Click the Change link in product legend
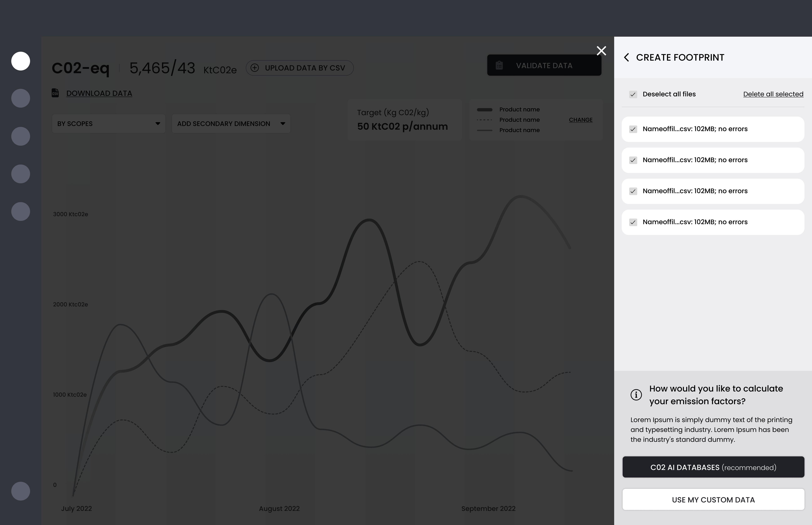 [580, 120]
